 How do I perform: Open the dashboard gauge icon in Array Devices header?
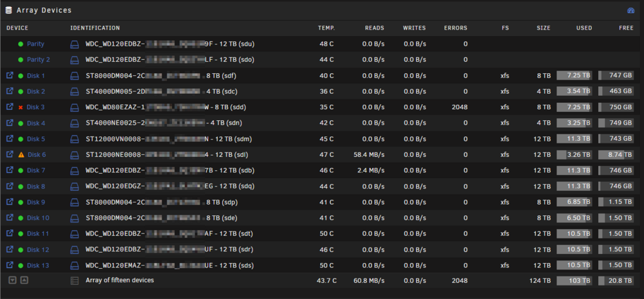(631, 11)
